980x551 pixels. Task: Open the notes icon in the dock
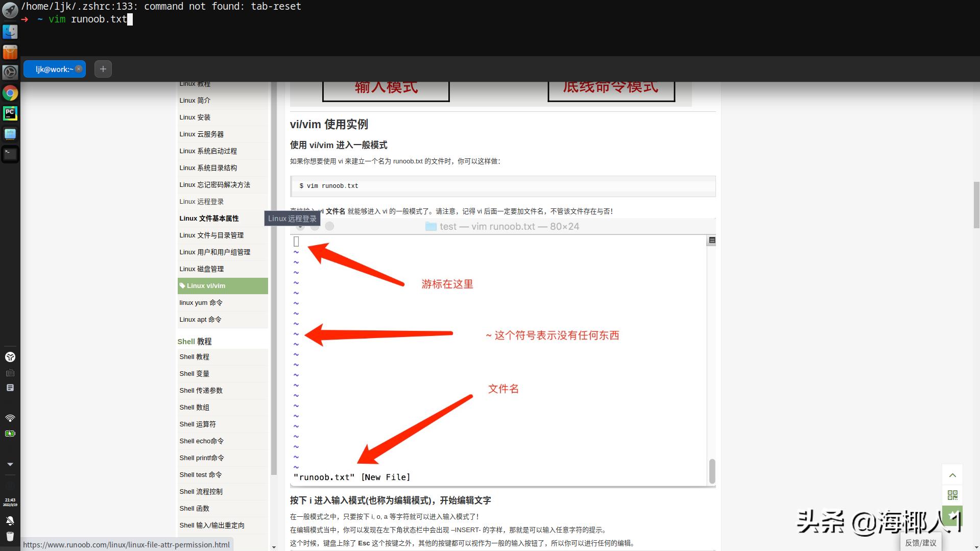[10, 387]
